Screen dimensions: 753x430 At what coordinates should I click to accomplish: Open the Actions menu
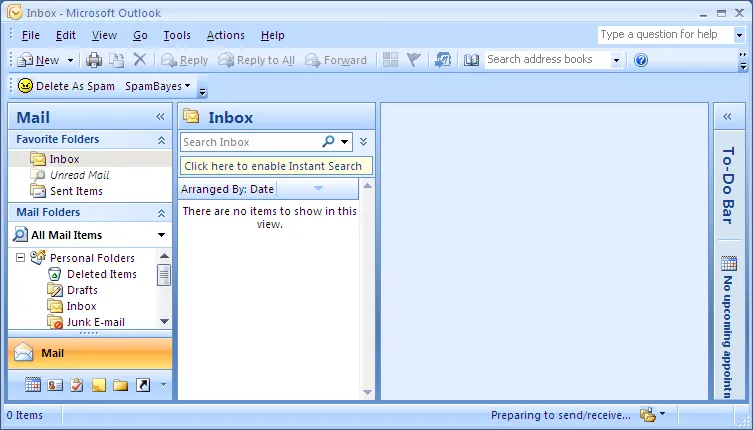(225, 35)
